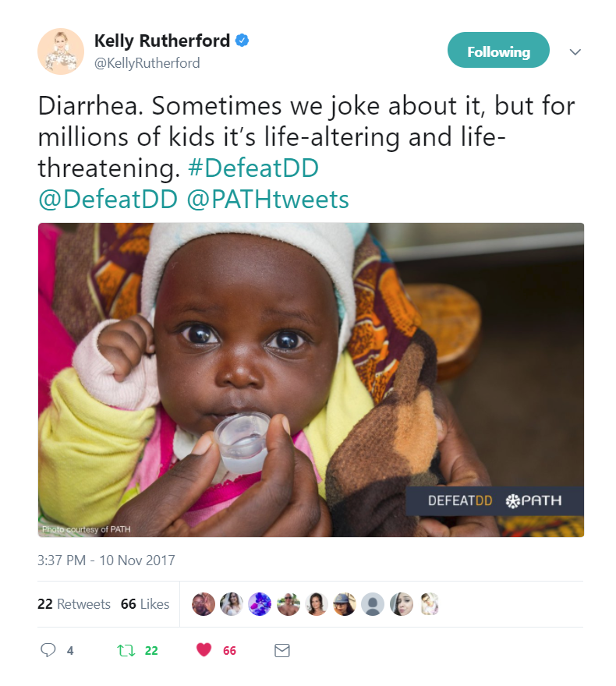Expand the tweet options chevron
Image resolution: width=616 pixels, height=686 pixels.
coord(575,52)
